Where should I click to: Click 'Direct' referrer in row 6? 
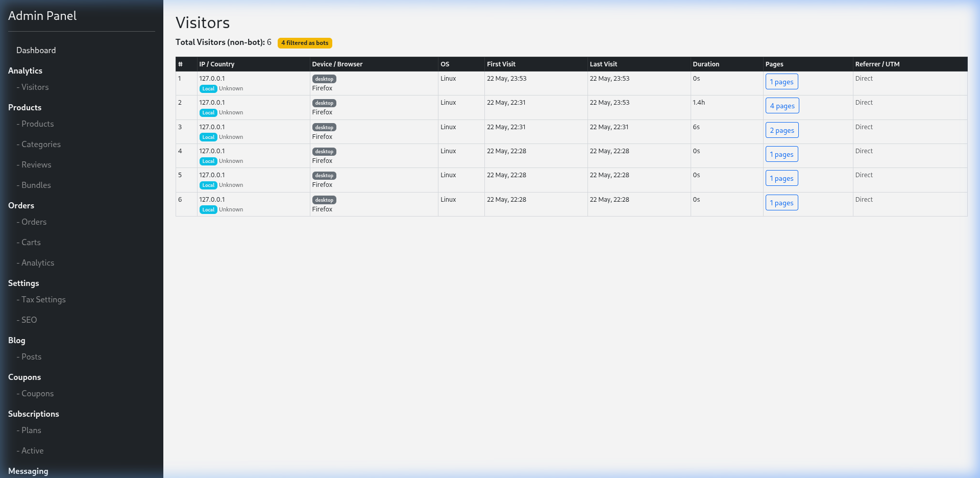tap(864, 200)
